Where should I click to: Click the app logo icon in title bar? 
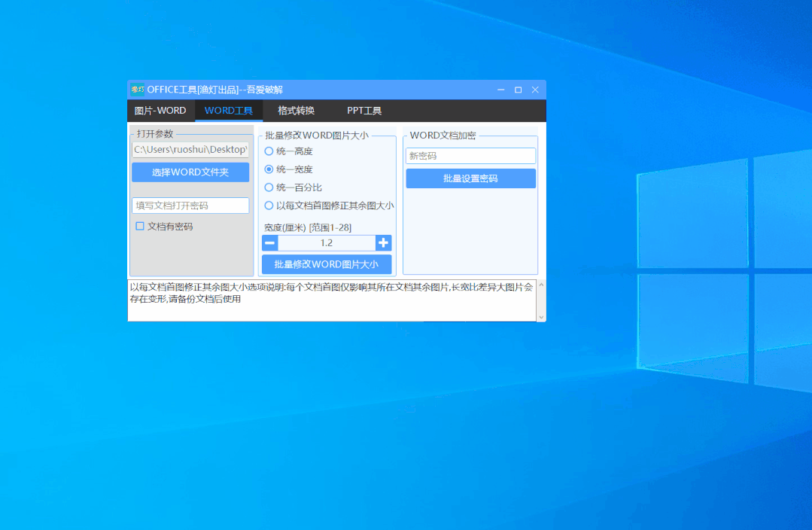click(x=137, y=90)
